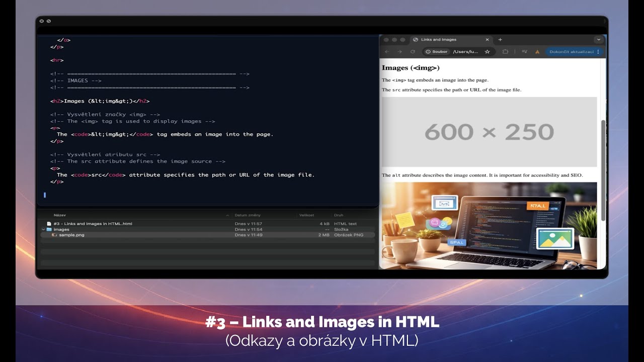
Task: Select '#3 - Links and Images in HTML.html' row
Action: [208, 224]
